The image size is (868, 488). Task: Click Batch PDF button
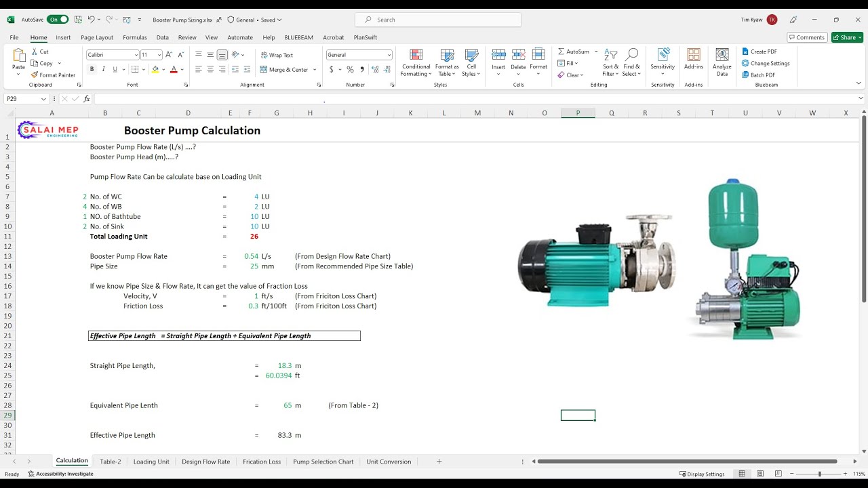pyautogui.click(x=758, y=75)
